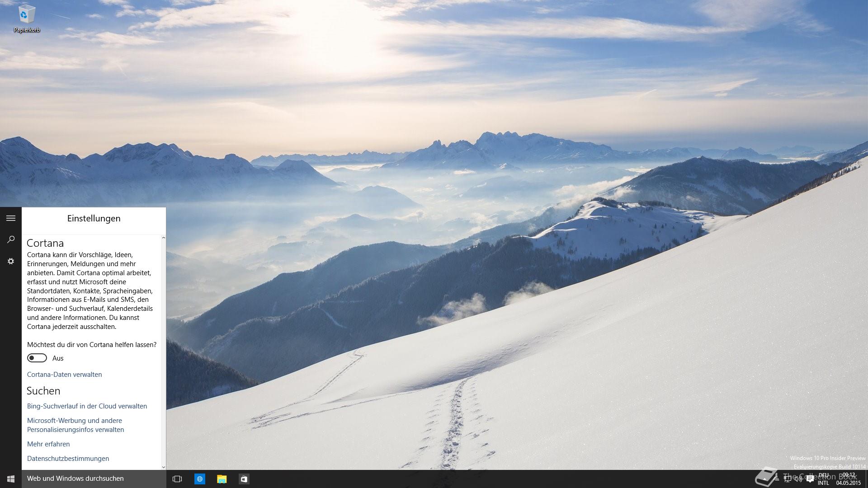Click the search magnifier icon in the sidebar
Viewport: 868px width, 488px height.
click(11, 239)
